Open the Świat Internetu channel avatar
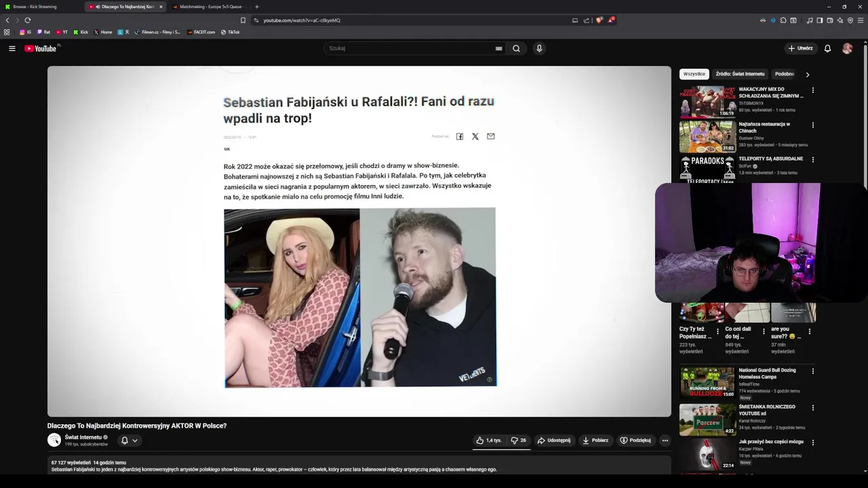Viewport: 868px width, 488px height. point(54,440)
